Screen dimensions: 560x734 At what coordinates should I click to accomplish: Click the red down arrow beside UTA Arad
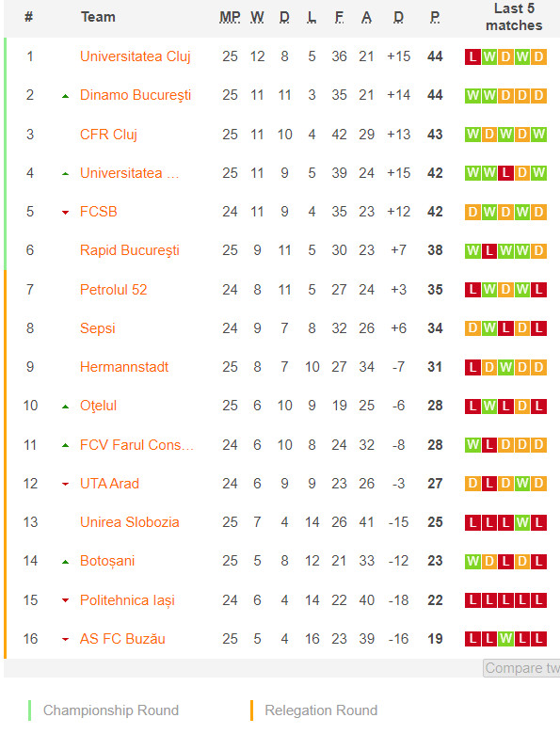[x=66, y=484]
